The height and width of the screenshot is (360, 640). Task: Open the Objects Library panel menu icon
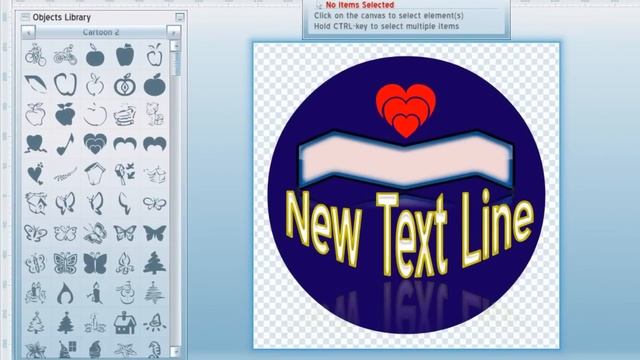click(x=25, y=17)
